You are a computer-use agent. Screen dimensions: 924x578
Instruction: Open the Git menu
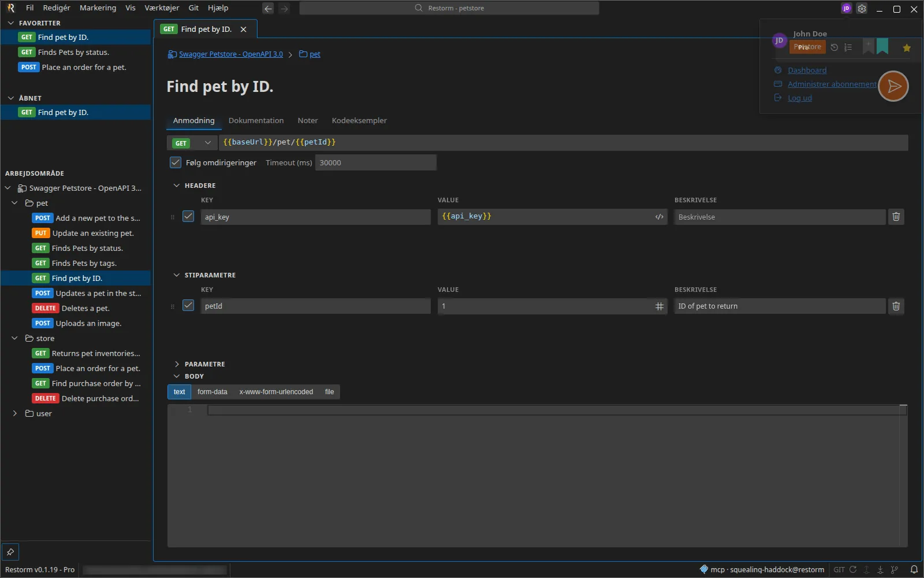tap(193, 8)
